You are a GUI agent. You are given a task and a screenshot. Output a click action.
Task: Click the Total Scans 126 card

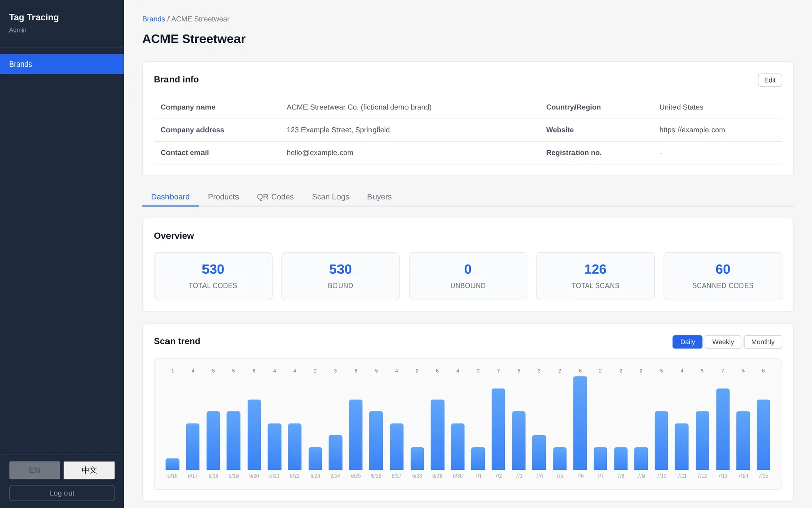tap(595, 276)
